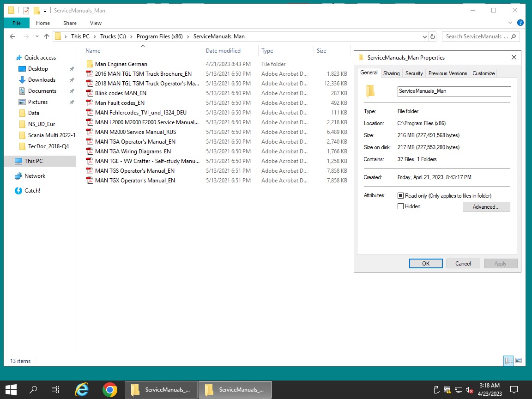Click PDF icon of MAN TGA Wiring Diagrams_EN

[90, 151]
